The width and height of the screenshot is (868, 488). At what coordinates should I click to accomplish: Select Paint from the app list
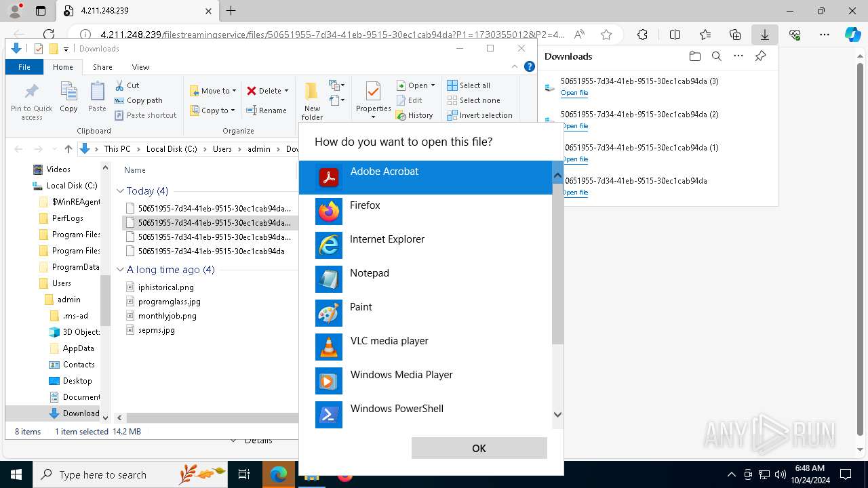(x=425, y=313)
